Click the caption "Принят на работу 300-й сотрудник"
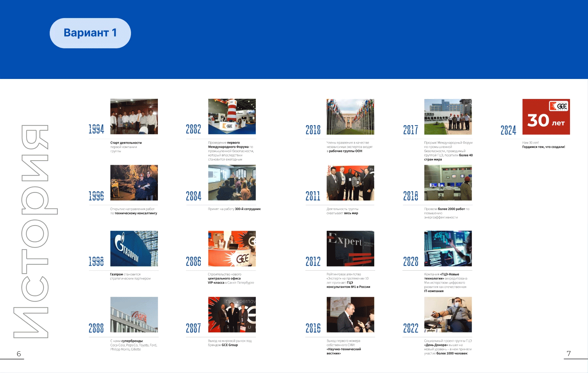The image size is (588, 373). [234, 209]
